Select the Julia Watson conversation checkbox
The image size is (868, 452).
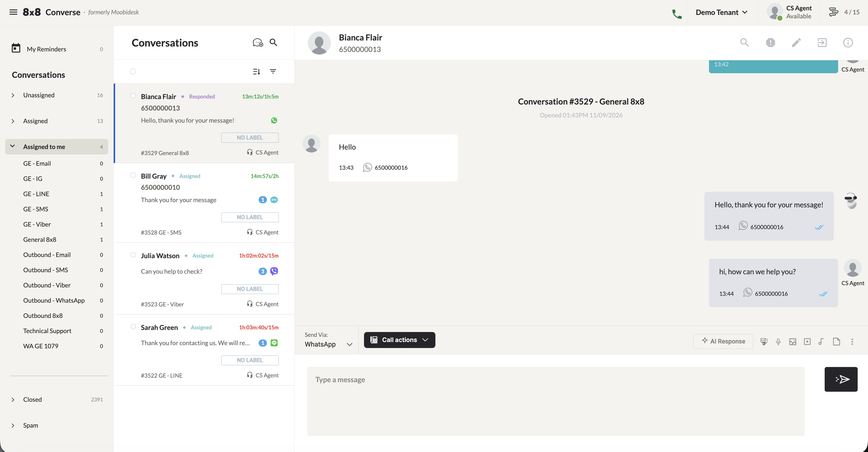point(133,255)
